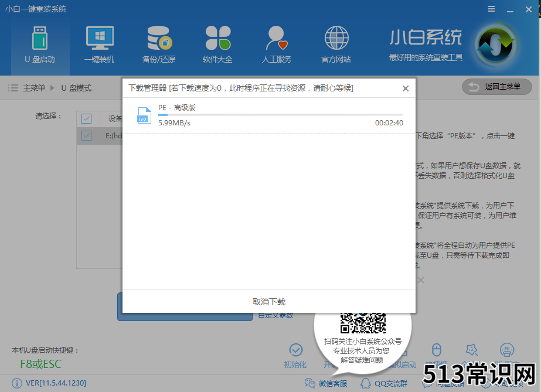Screen dimensions: 541x392
Task: Click the 初始化 checkmark icon
Action: 295,350
